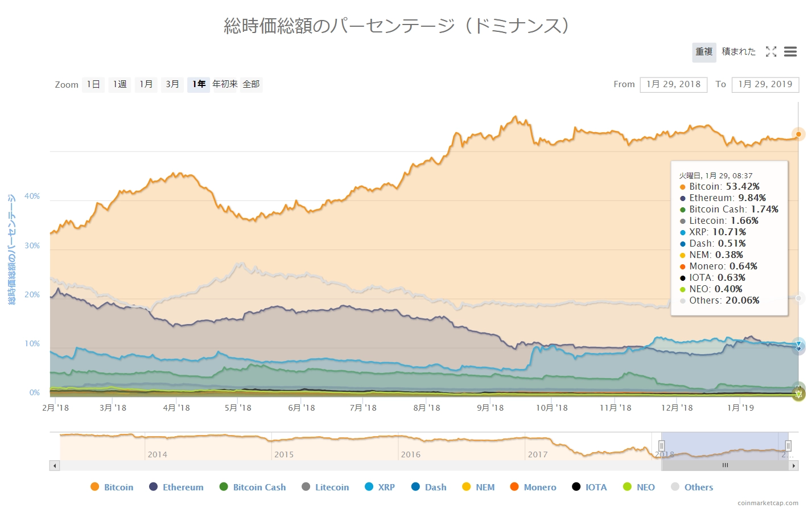Click the navigator's left range handle

(x=662, y=445)
